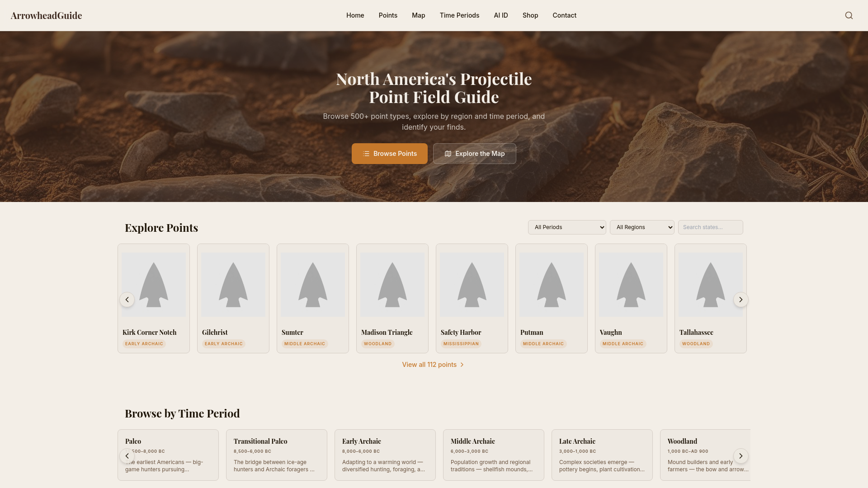
Task: Open AI ID navigation item
Action: pos(501,15)
